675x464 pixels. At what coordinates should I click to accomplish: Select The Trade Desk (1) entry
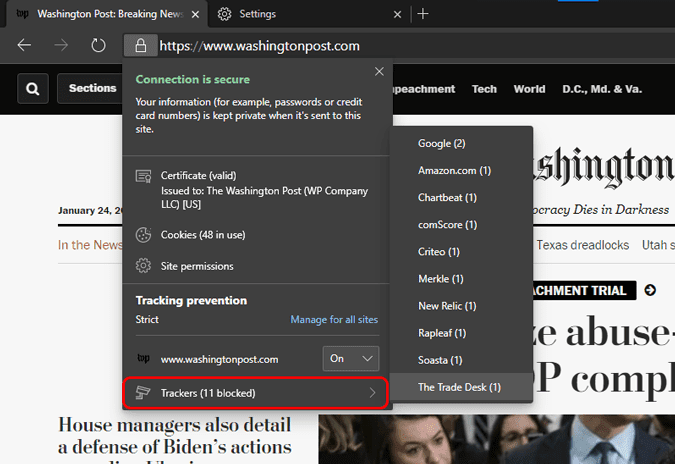[x=461, y=387]
